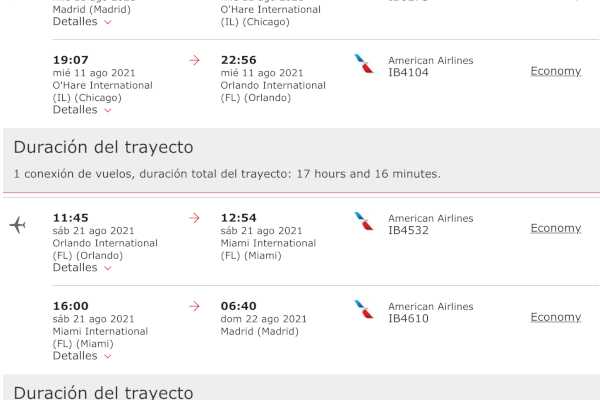
Task: Click flight number IB4532
Action: [x=408, y=230]
